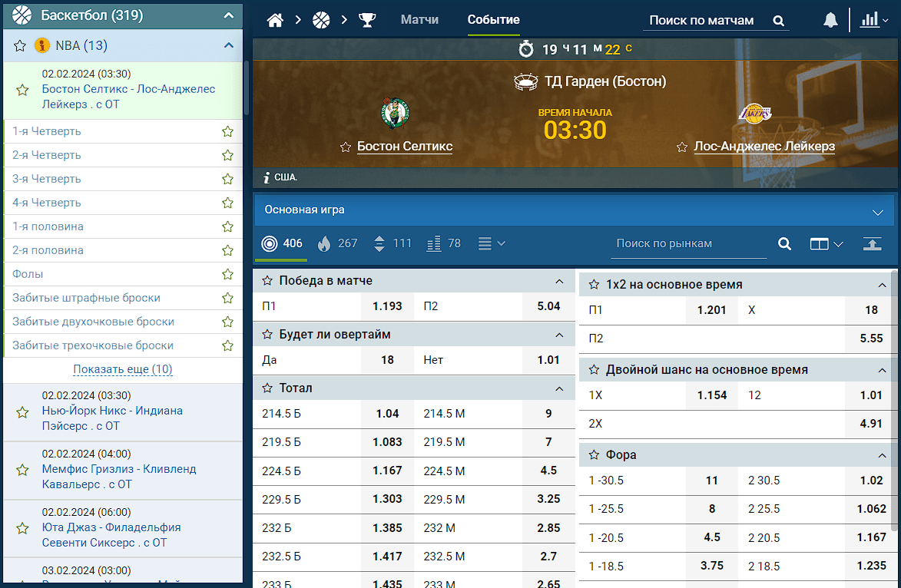Collapse the Победа в матче market
The image size is (901, 588).
[x=559, y=282]
